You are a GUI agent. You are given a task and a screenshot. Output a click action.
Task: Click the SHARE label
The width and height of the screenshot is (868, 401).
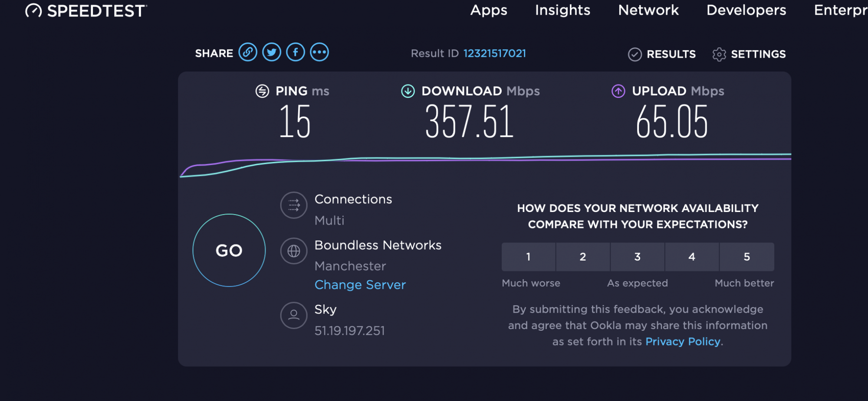pos(214,54)
